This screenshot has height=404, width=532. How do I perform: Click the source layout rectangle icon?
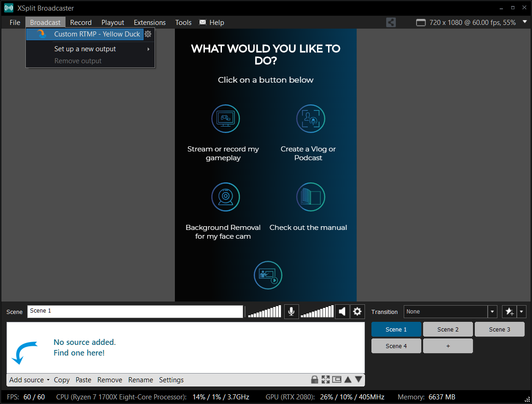[x=336, y=380]
